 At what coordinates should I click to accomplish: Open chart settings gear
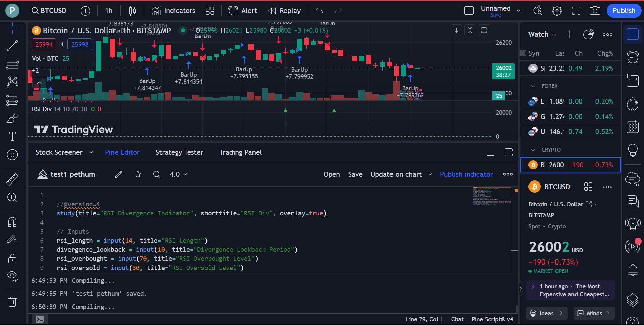point(557,11)
